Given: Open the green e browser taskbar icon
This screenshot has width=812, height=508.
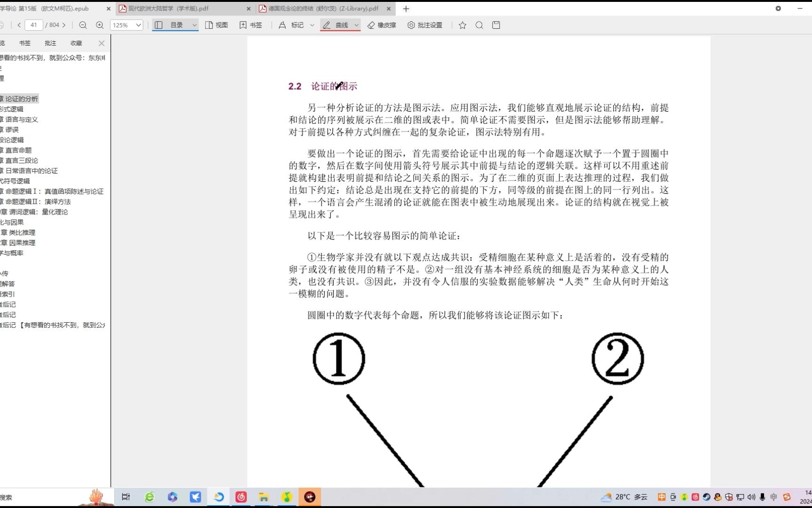Looking at the screenshot, I should [x=149, y=497].
